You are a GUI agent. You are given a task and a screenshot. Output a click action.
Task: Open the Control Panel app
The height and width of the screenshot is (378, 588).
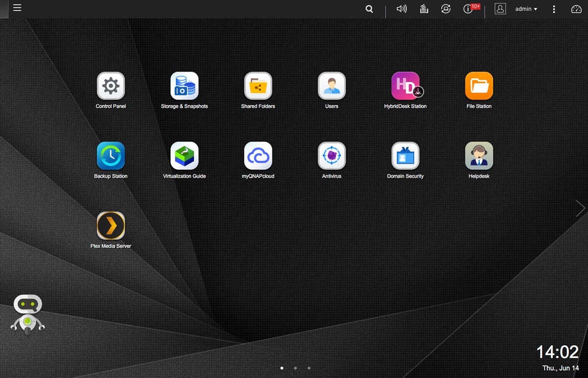click(x=111, y=86)
